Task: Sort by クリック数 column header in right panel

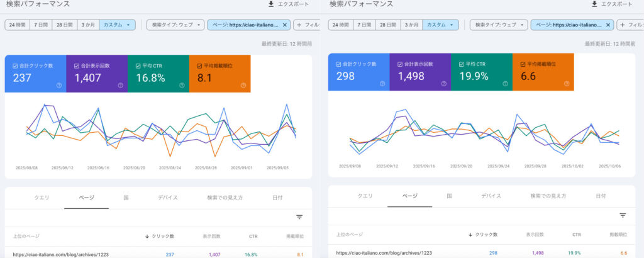Action: [483, 234]
